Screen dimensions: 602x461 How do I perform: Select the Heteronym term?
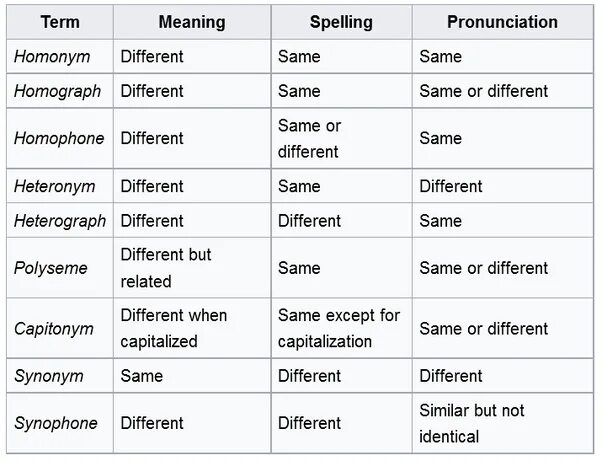56,186
